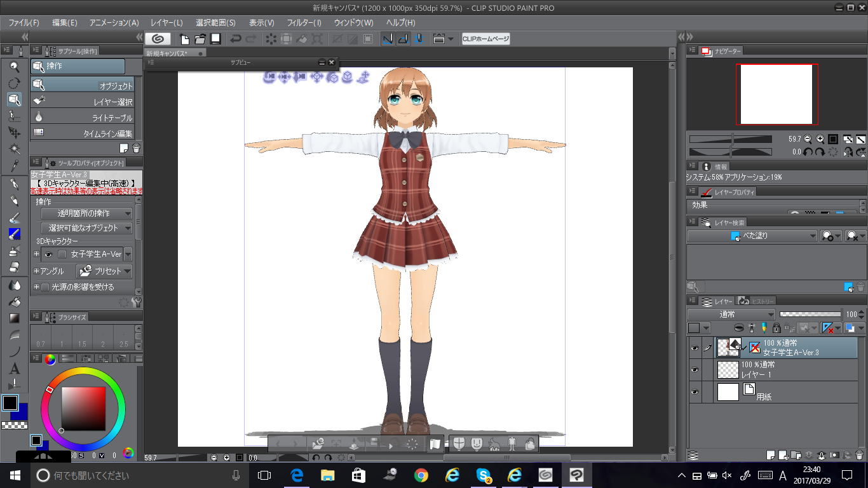
Task: Click the Lock Layer padlock icon
Action: (776, 328)
